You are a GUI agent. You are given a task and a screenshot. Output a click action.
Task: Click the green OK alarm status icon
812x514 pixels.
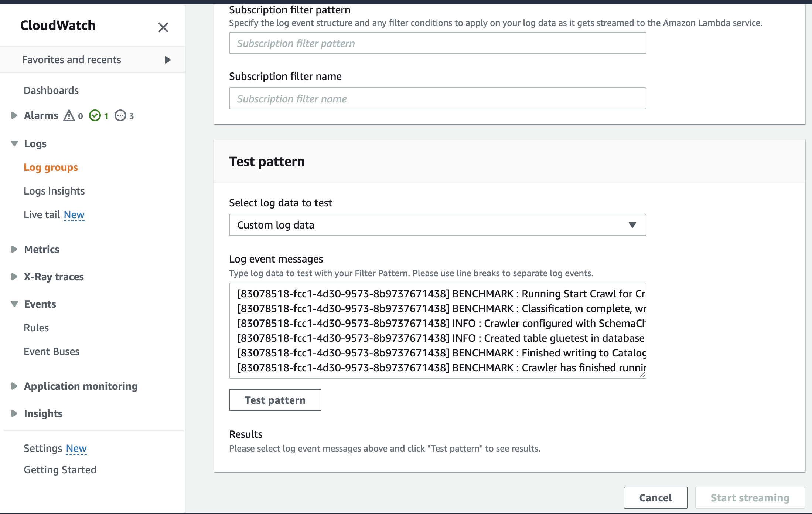96,115
